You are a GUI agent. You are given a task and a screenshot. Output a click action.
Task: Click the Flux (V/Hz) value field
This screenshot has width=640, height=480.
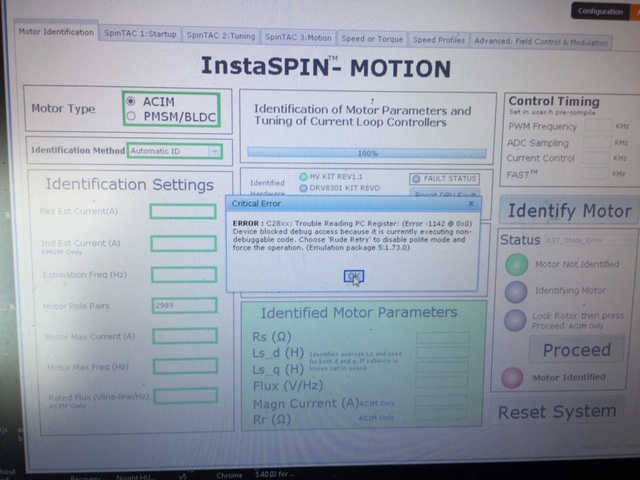(442, 382)
